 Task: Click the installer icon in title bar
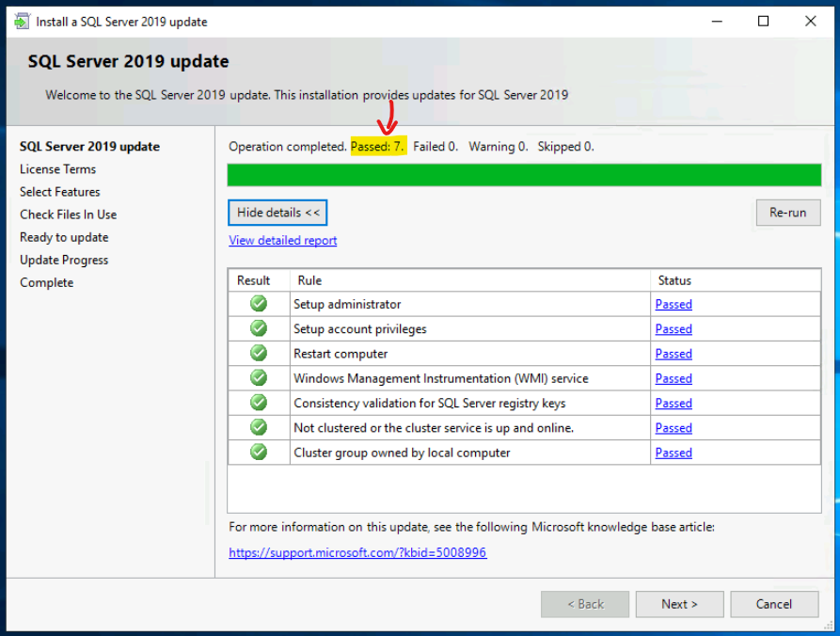click(x=21, y=22)
